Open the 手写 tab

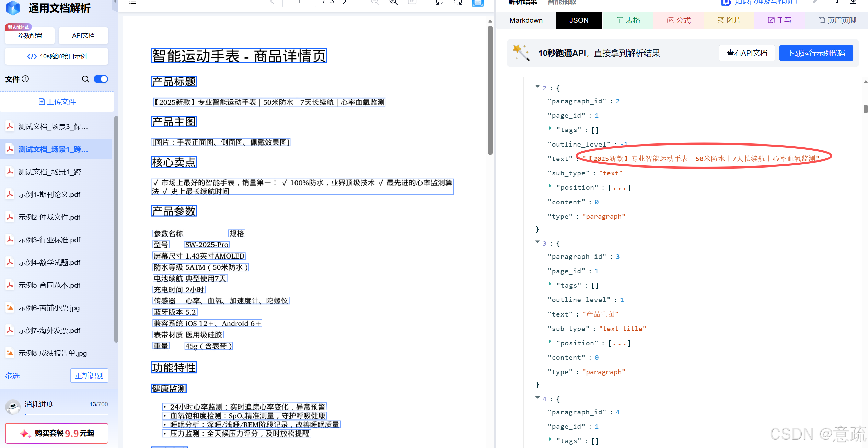click(x=779, y=20)
